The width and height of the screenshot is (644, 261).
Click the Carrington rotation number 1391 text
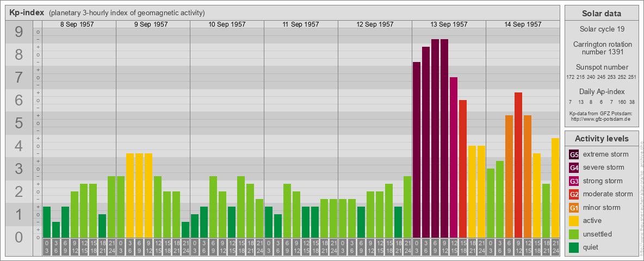click(x=602, y=48)
